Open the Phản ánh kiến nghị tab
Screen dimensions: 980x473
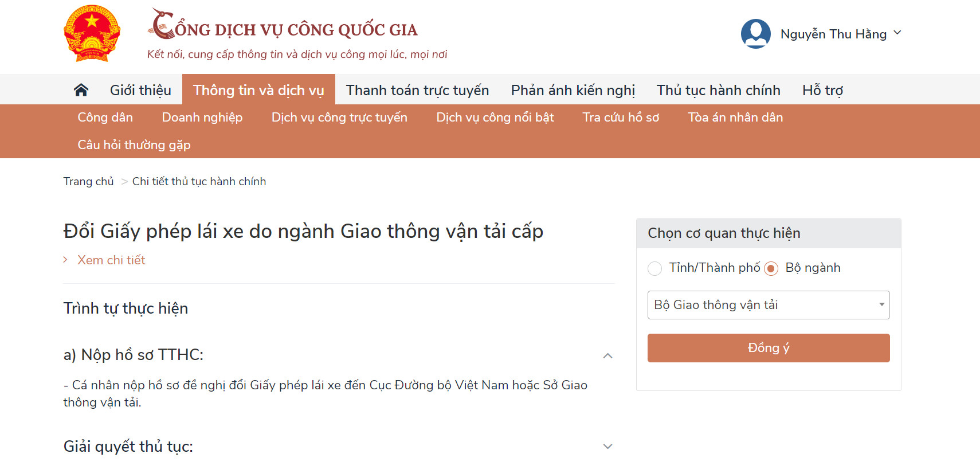[573, 90]
